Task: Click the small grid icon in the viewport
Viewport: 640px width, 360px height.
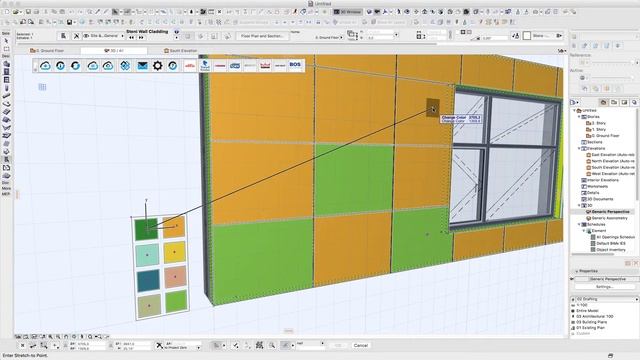Action: click(x=42, y=87)
